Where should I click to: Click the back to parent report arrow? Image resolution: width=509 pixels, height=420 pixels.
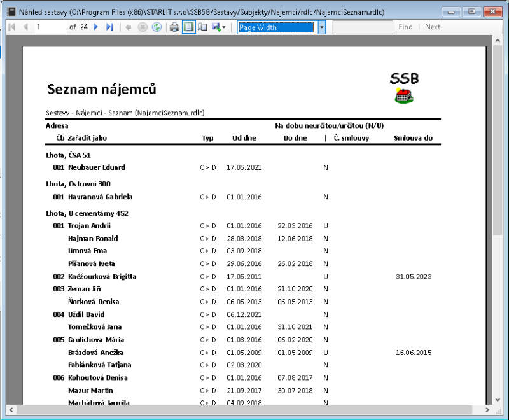pyautogui.click(x=128, y=27)
